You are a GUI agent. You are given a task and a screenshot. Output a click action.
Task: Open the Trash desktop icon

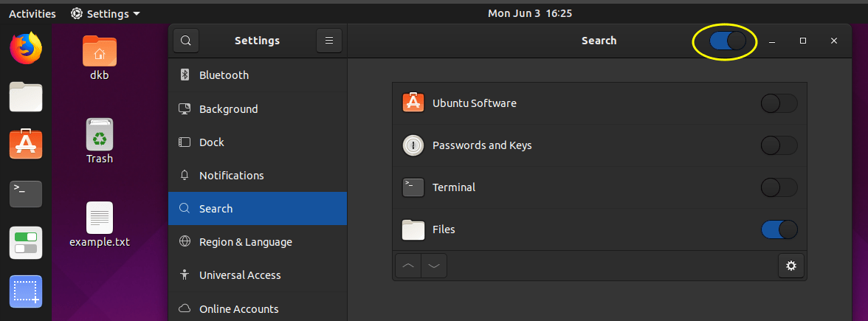100,142
